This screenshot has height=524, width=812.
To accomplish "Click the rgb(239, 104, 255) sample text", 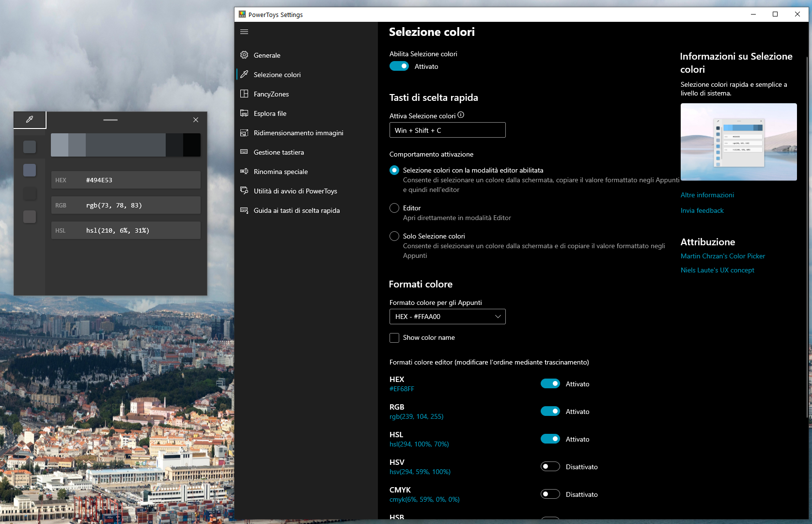I will [416, 416].
